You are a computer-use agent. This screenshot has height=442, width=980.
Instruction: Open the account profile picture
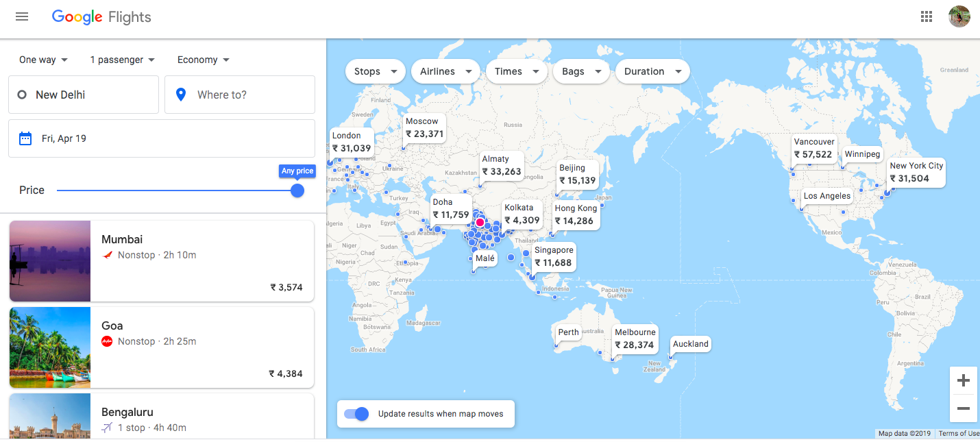pos(959,16)
